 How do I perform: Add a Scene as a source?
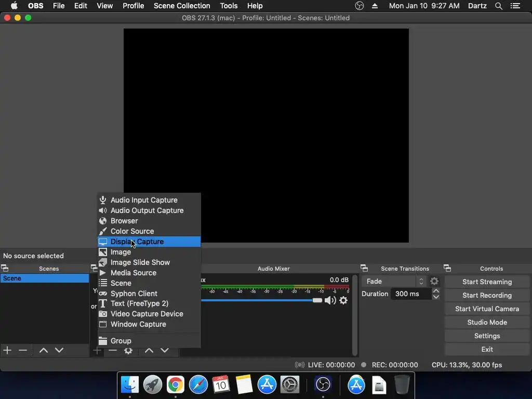(149, 283)
